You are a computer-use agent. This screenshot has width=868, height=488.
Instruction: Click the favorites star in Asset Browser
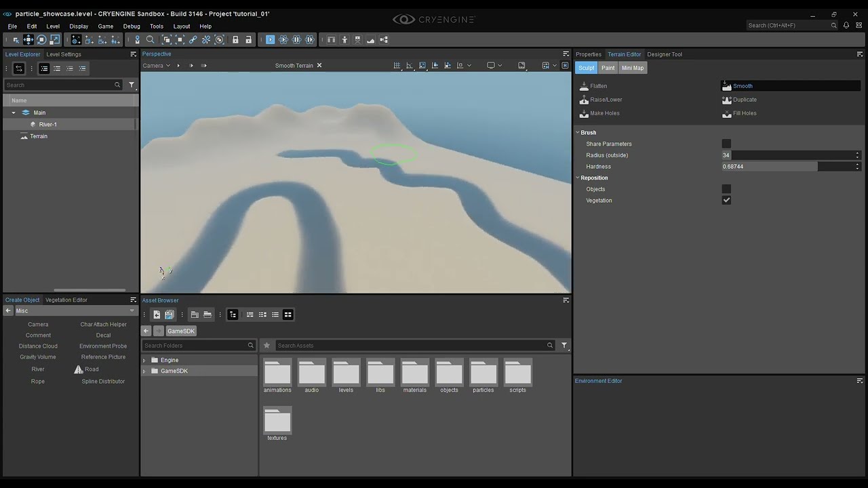267,346
